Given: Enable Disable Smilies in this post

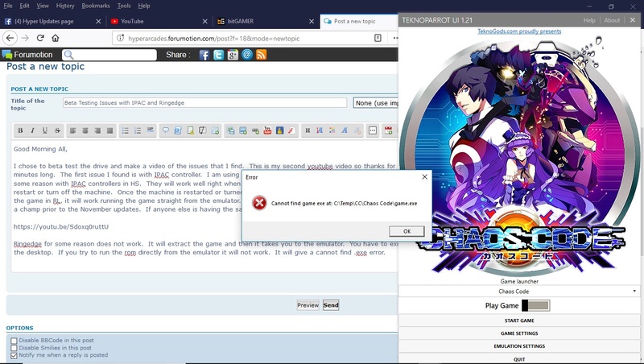Looking at the screenshot, I should 14,348.
